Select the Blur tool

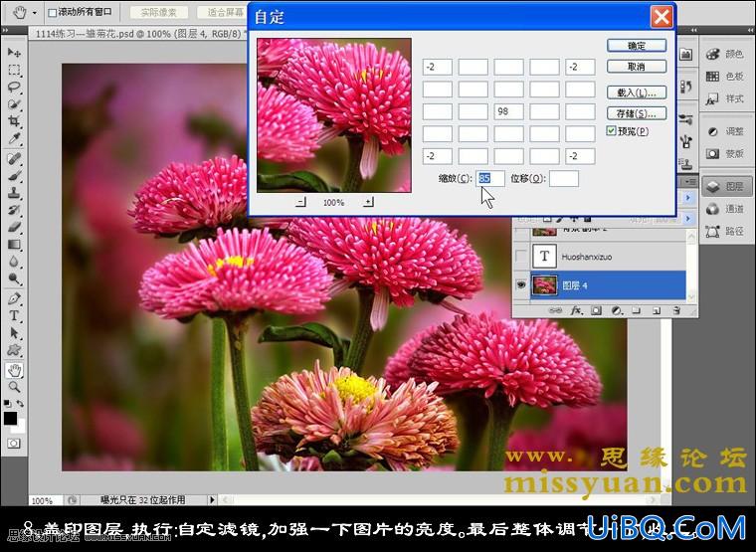pyautogui.click(x=14, y=262)
